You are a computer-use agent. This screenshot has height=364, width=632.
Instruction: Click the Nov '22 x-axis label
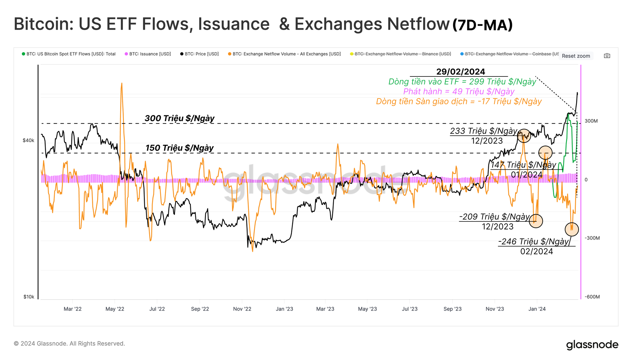click(x=242, y=309)
